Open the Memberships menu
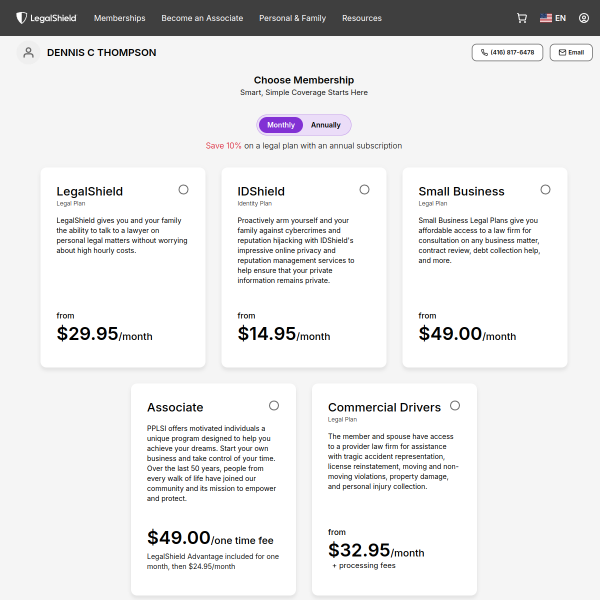Screen dimensions: 600x600 119,18
